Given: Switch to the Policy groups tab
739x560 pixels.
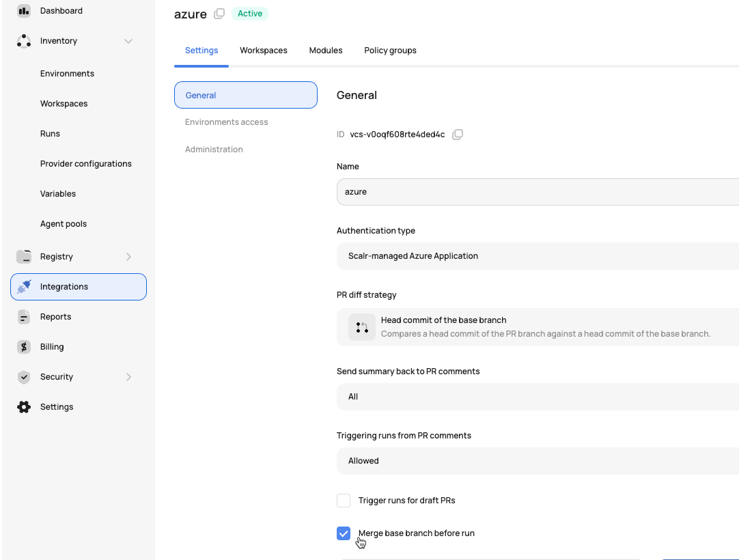Looking at the screenshot, I should [390, 51].
